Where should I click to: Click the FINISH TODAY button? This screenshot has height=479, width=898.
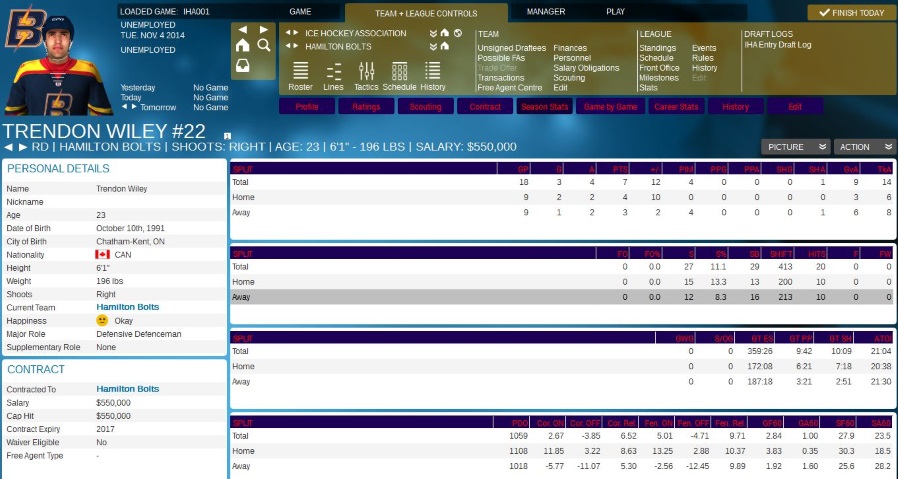click(851, 13)
